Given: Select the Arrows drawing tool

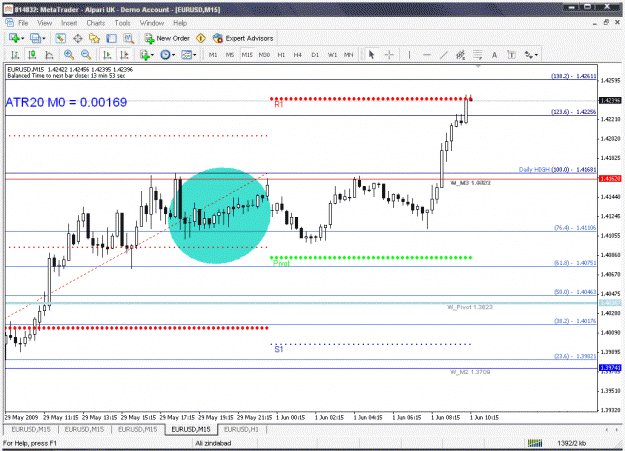Looking at the screenshot, I should click(x=529, y=55).
